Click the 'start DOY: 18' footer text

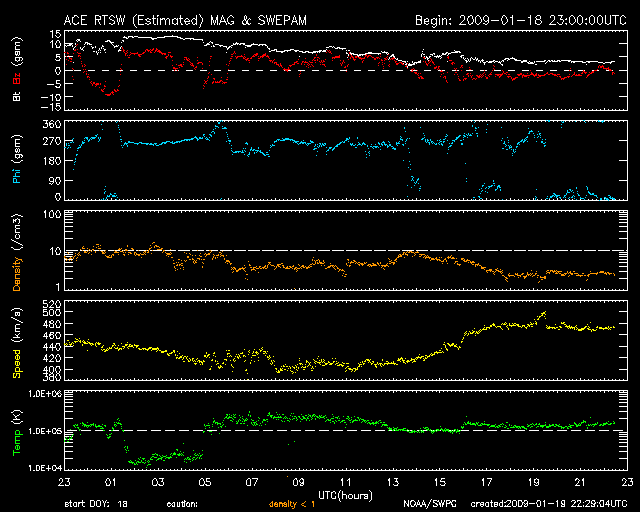[96, 504]
